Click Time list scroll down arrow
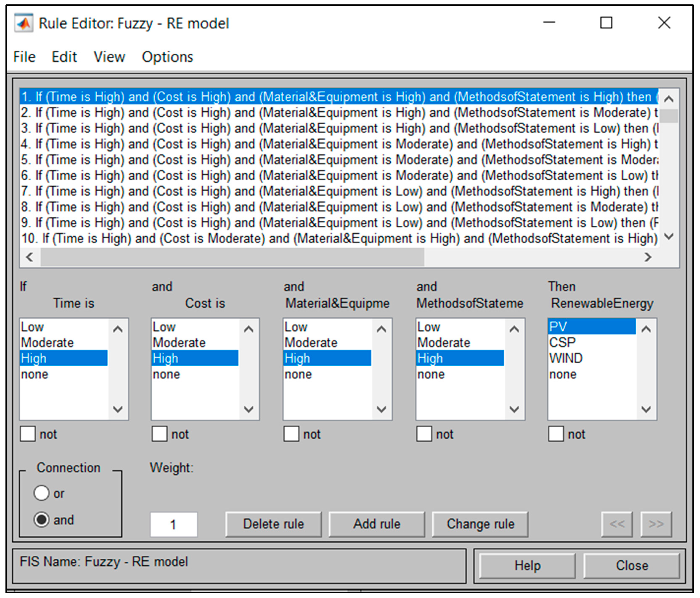Viewport: 700px width, 598px height. point(118,409)
